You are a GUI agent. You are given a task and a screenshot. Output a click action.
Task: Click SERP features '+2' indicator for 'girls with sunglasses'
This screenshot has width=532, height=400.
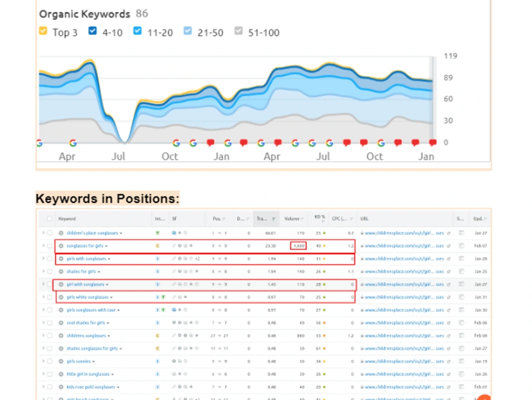[197, 259]
